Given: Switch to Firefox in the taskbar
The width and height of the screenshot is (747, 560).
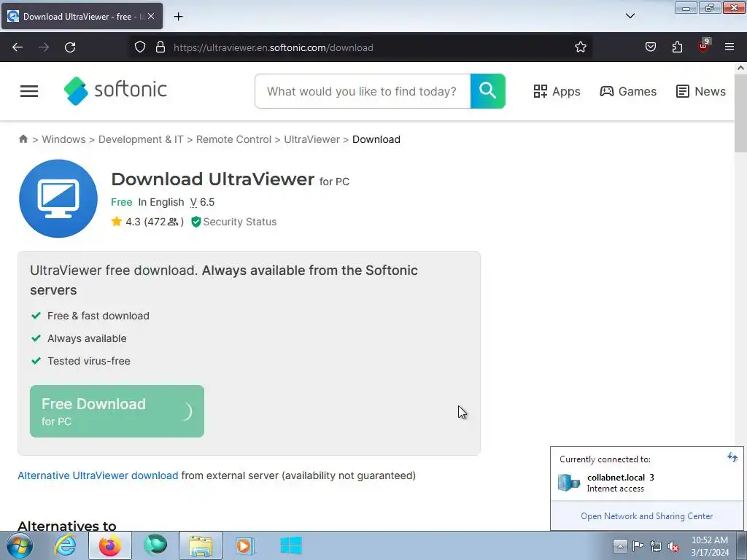Looking at the screenshot, I should (x=110, y=545).
